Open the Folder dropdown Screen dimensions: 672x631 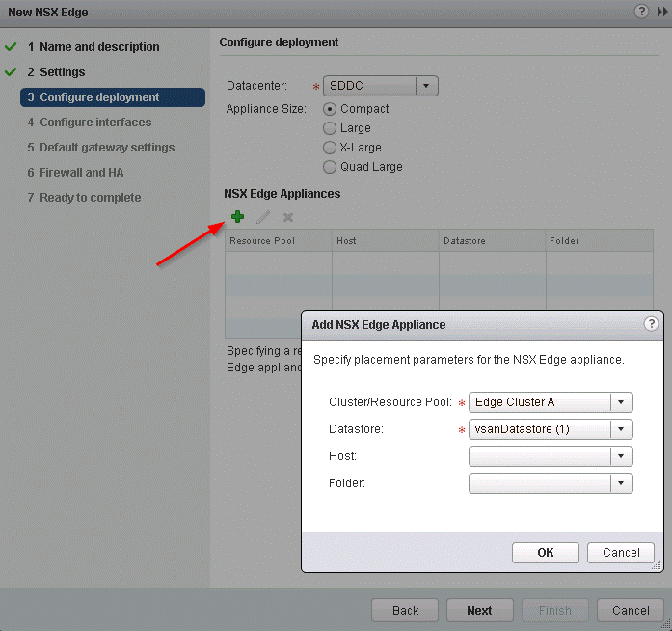[x=622, y=483]
